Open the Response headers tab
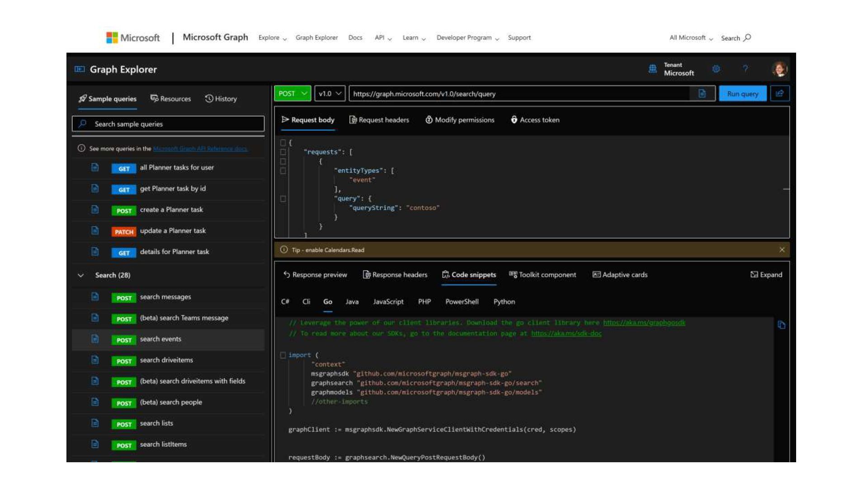Screen dimensions: 868x488 pos(395,275)
